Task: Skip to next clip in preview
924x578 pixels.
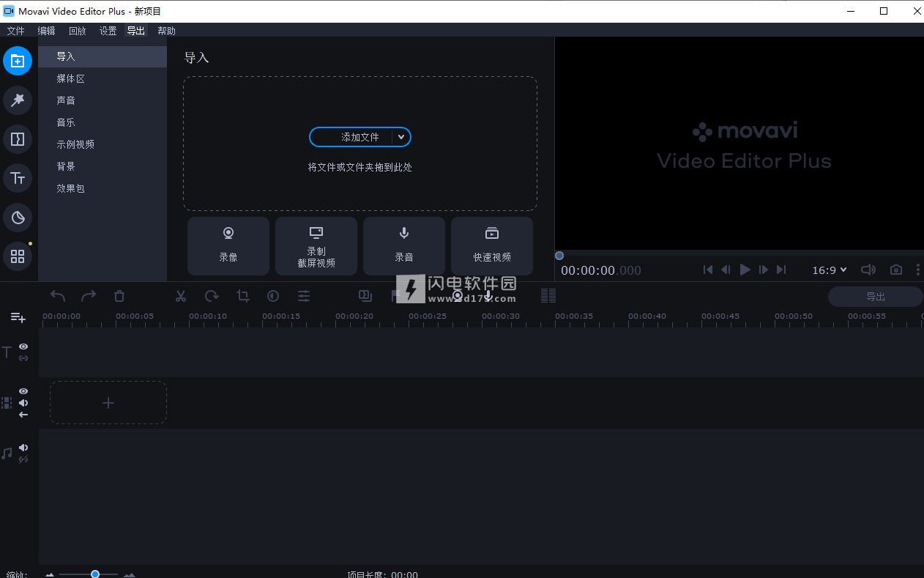Action: coord(781,270)
